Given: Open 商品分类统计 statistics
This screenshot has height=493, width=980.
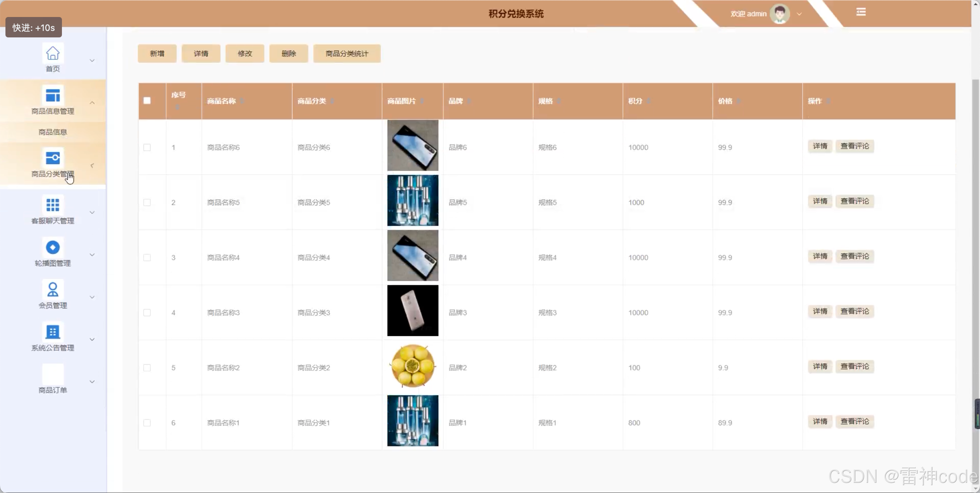Looking at the screenshot, I should 347,54.
